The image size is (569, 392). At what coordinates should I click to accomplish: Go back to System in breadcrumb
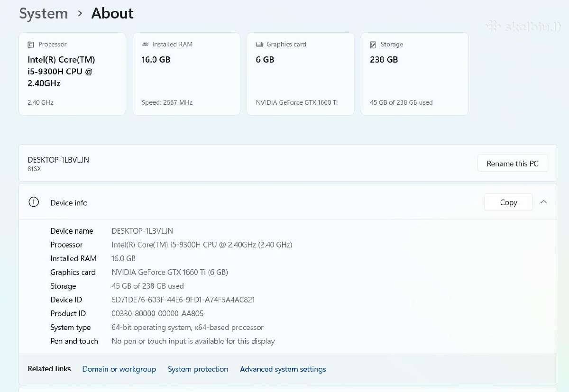point(44,14)
